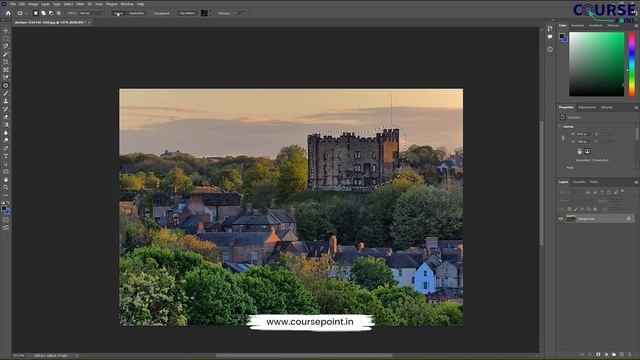The image size is (640, 360).
Task: Open the Image menu
Action: [33, 4]
